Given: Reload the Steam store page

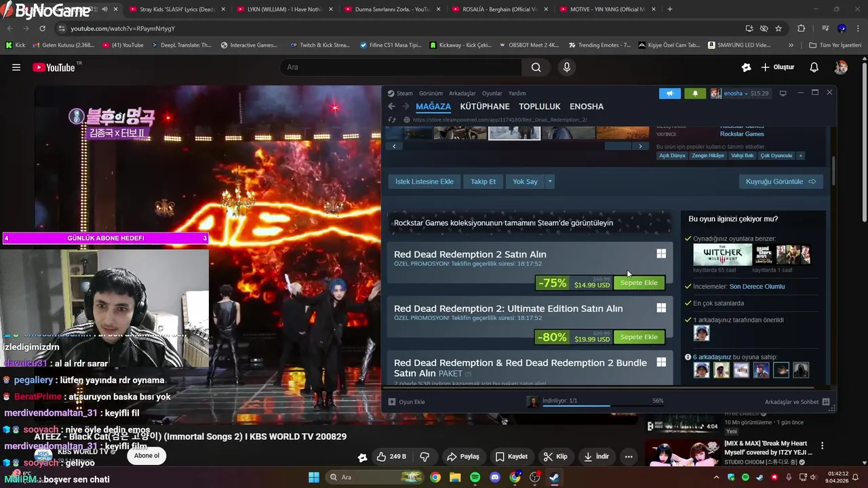Looking at the screenshot, I should coord(391,120).
